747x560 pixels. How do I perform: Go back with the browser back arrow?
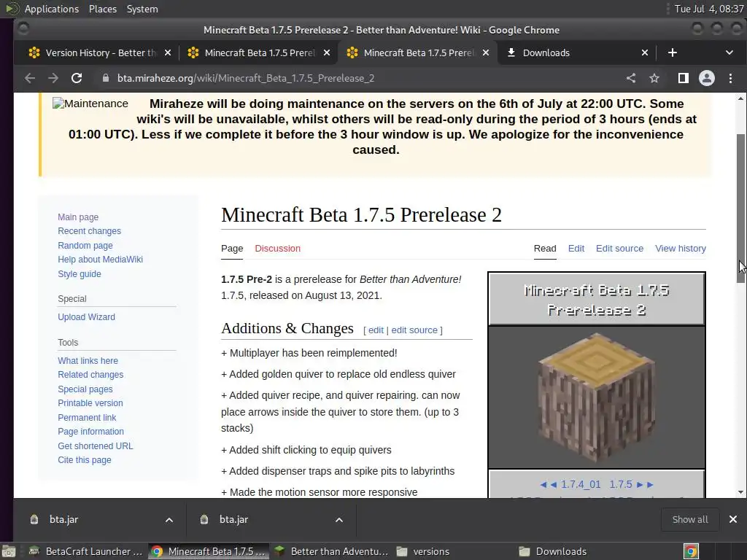(29, 78)
